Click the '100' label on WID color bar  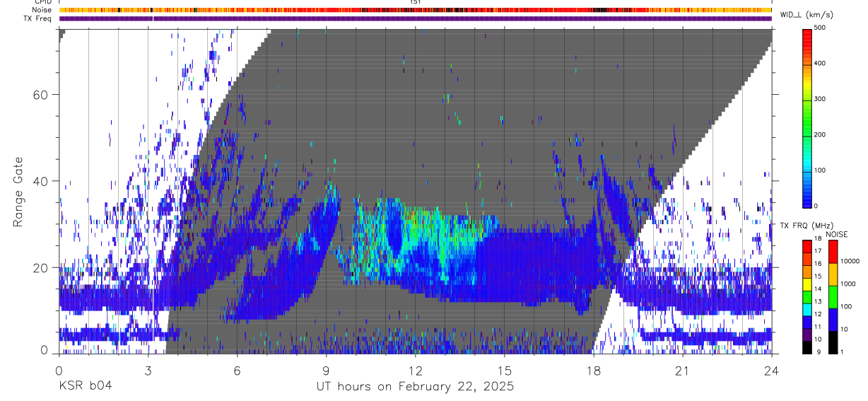pos(820,170)
